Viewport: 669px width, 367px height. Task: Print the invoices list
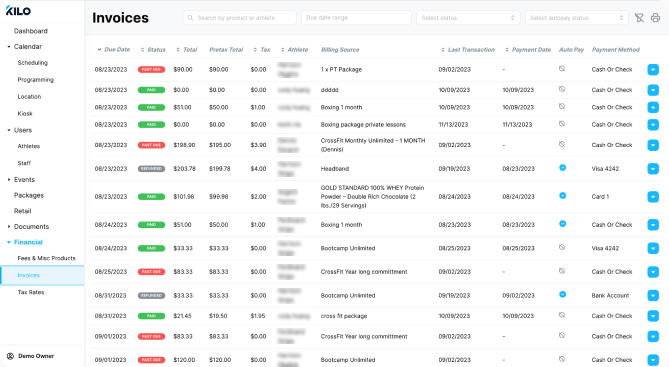(655, 17)
